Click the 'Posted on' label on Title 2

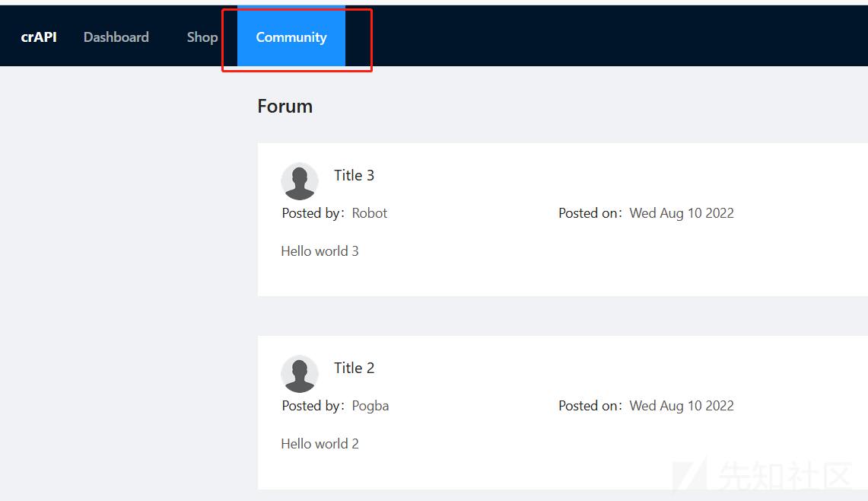589,406
